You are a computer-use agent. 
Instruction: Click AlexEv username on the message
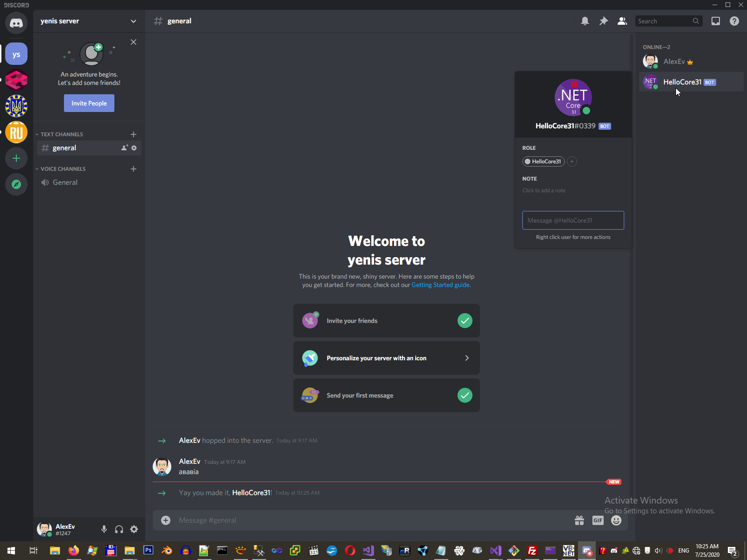point(190,462)
